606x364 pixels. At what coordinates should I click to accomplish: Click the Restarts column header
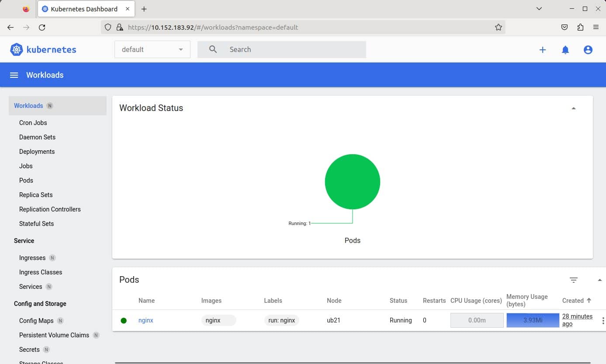tap(434, 301)
